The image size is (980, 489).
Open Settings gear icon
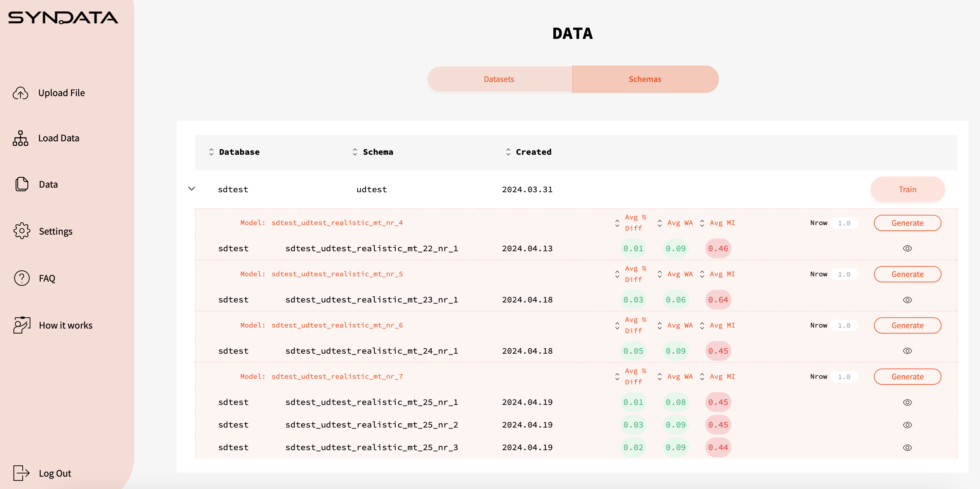coord(22,231)
